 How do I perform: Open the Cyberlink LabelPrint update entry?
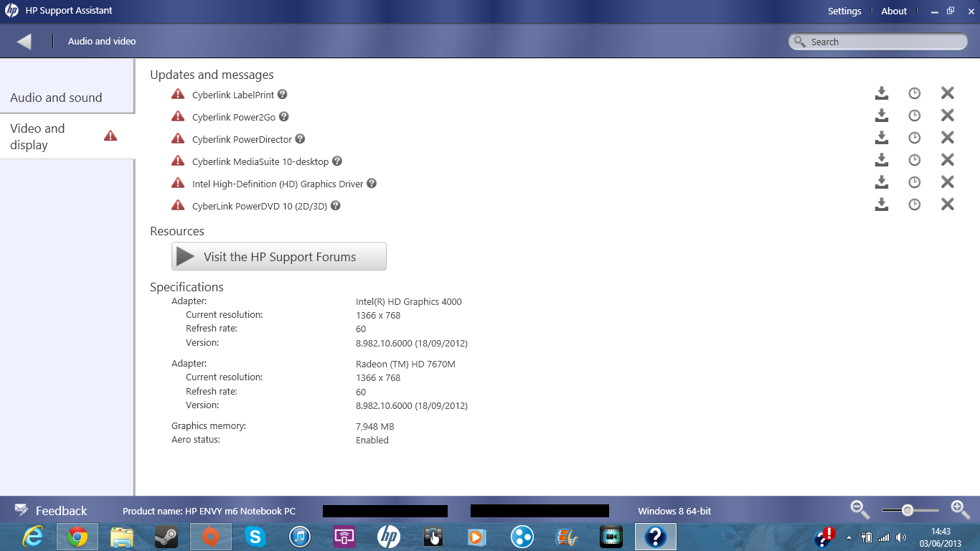point(233,95)
